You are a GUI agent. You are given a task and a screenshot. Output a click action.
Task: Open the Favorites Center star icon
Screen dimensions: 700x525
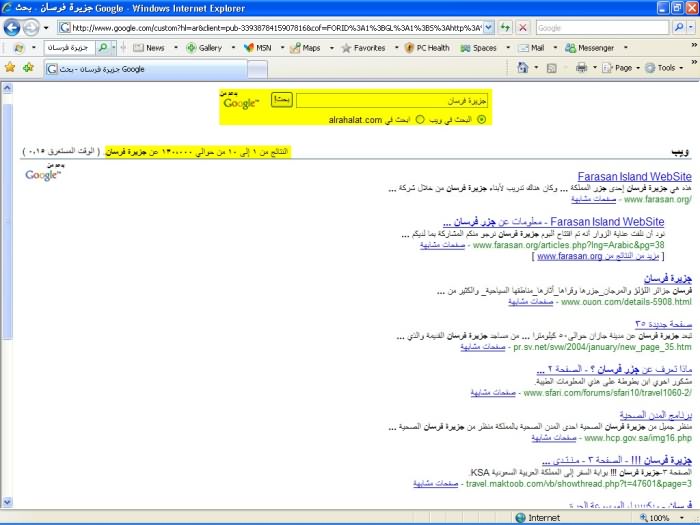[10, 67]
